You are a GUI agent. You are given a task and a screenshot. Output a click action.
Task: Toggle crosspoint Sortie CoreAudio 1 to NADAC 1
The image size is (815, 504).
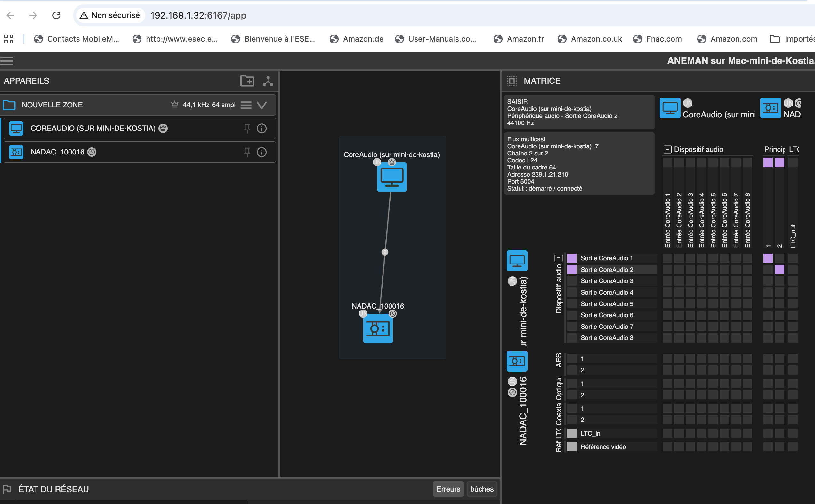768,258
